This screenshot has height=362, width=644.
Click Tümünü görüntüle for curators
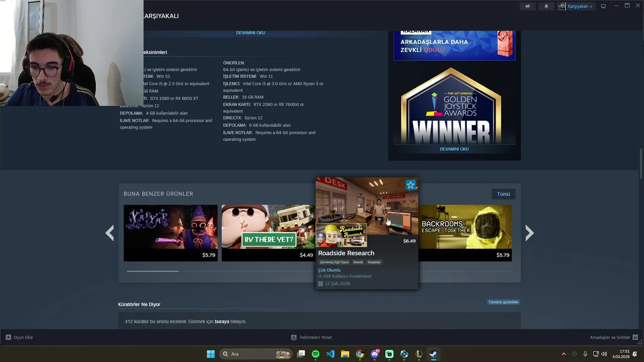503,302
